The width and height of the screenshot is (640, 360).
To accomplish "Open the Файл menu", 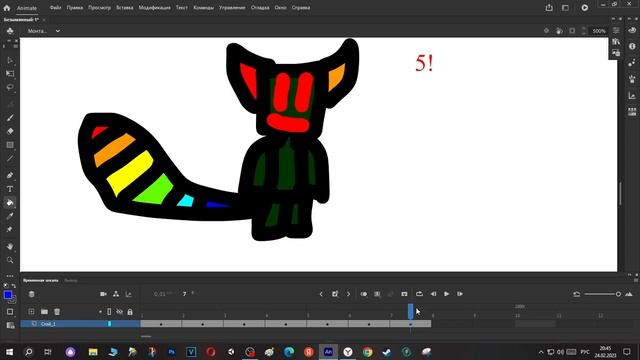I will coord(55,7).
